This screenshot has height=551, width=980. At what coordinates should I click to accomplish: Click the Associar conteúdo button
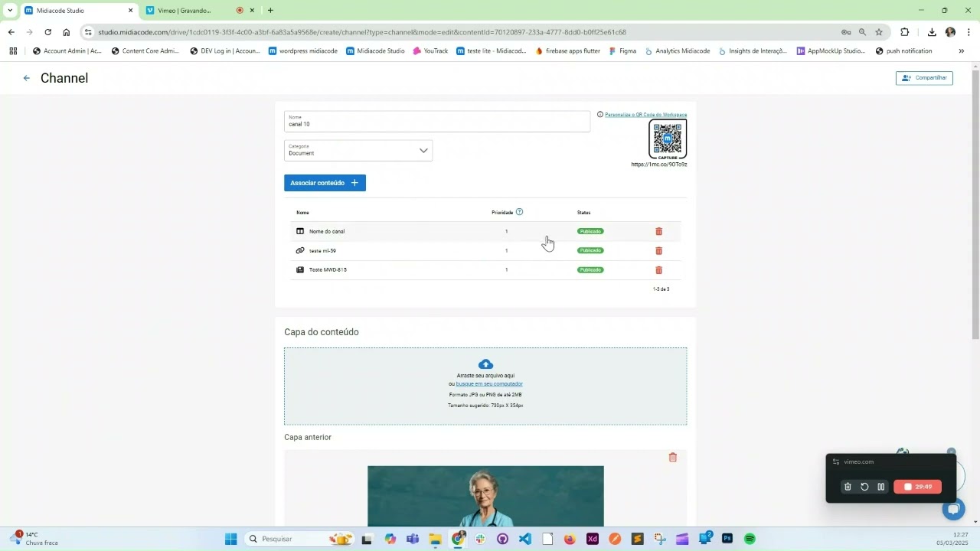325,183
